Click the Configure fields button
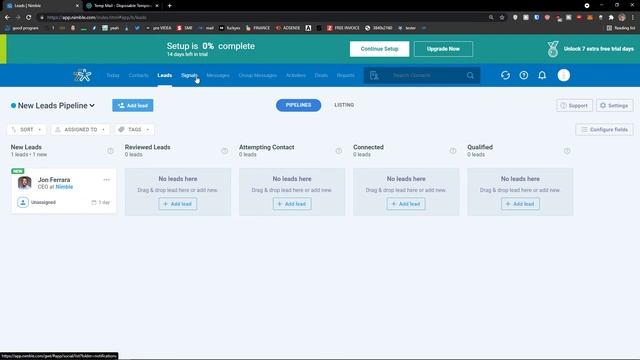The width and height of the screenshot is (640, 360). 604,130
